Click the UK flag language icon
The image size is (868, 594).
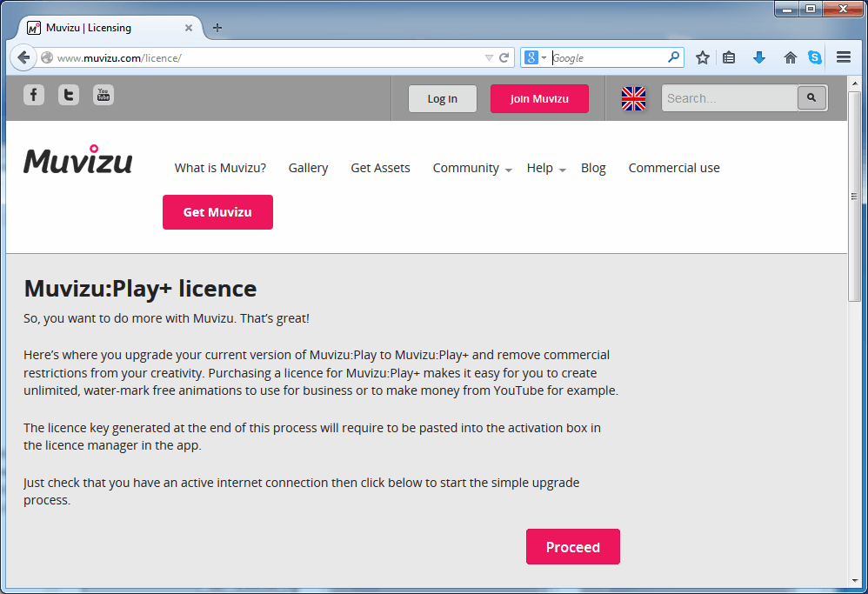[x=633, y=98]
